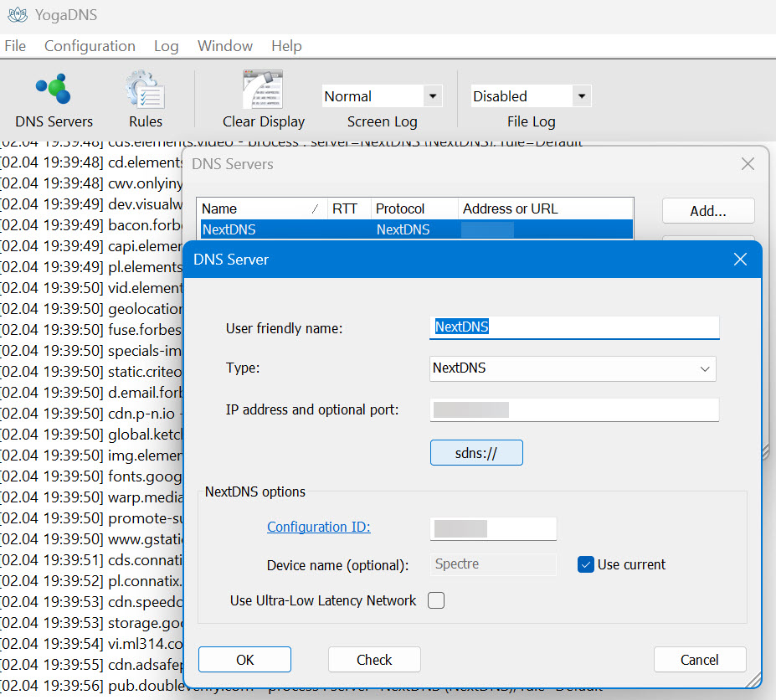
Task: Click the Check button
Action: [x=374, y=660]
